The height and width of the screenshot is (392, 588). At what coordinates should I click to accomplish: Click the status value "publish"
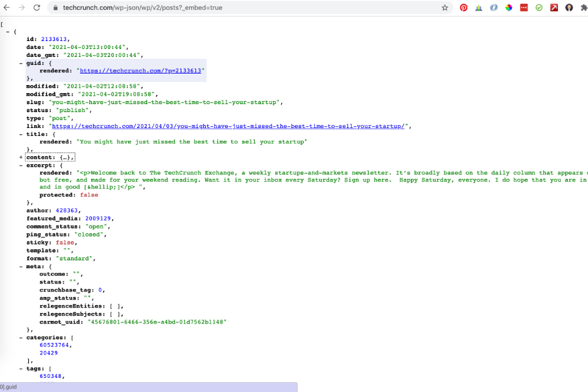72,110
